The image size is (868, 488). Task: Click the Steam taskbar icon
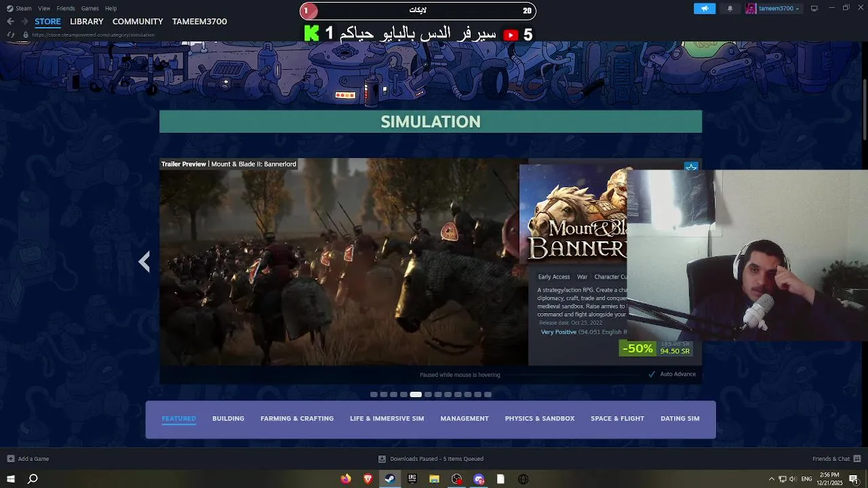(390, 479)
